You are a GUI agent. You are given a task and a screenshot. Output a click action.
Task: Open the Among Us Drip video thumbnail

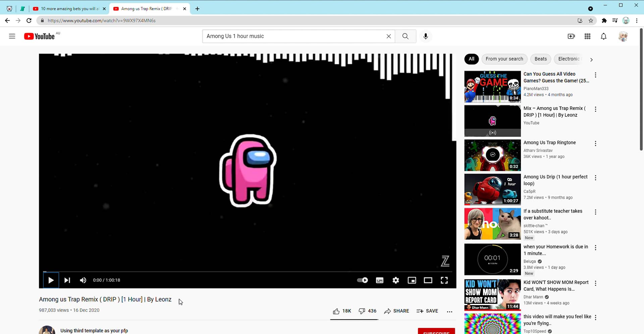(492, 189)
